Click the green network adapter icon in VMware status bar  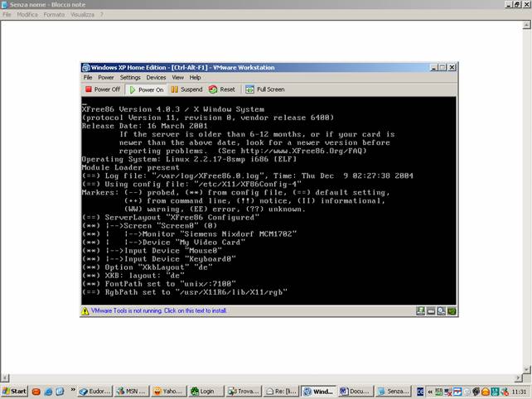[452, 311]
